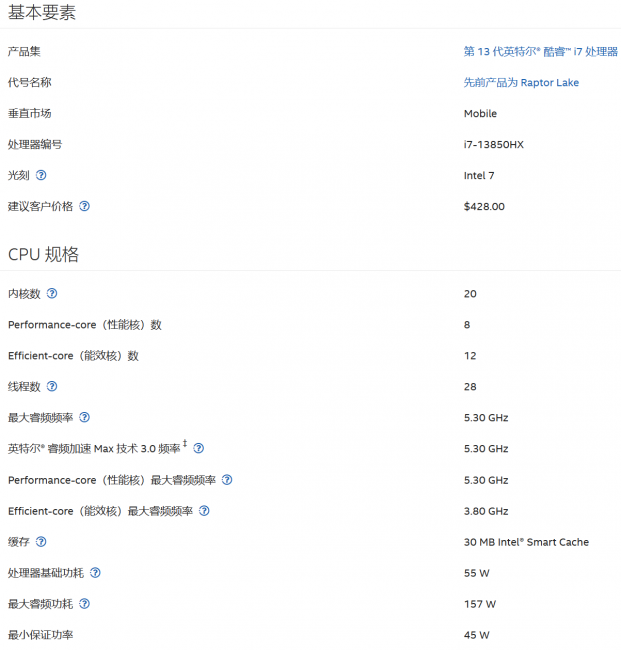Click the 157 W turbo power value

[x=480, y=604]
